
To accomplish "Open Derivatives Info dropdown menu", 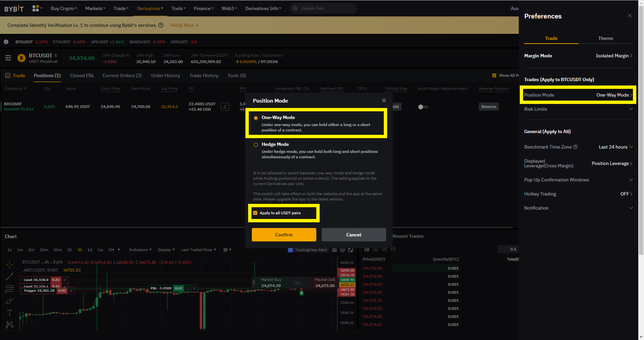I will [263, 8].
